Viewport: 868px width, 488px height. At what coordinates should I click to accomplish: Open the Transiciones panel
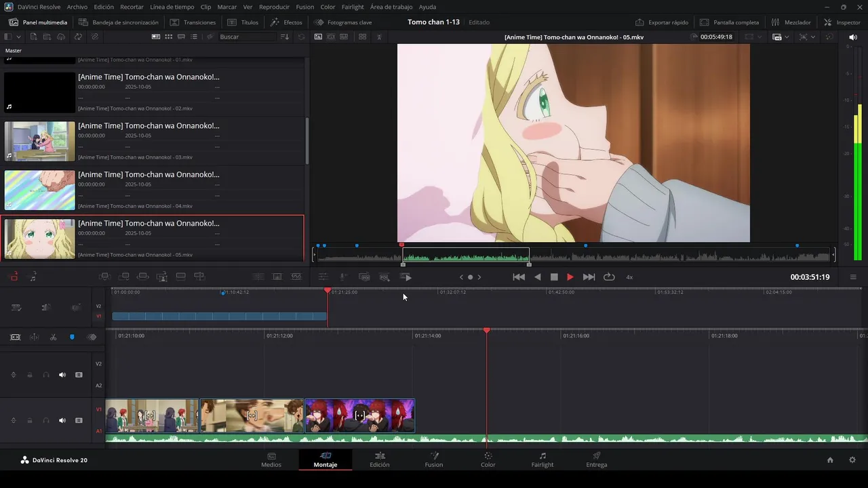click(x=193, y=22)
